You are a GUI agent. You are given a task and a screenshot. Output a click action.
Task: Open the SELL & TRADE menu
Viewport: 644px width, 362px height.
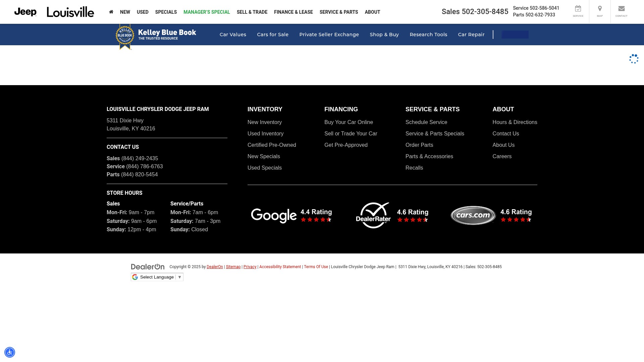tap(252, 12)
